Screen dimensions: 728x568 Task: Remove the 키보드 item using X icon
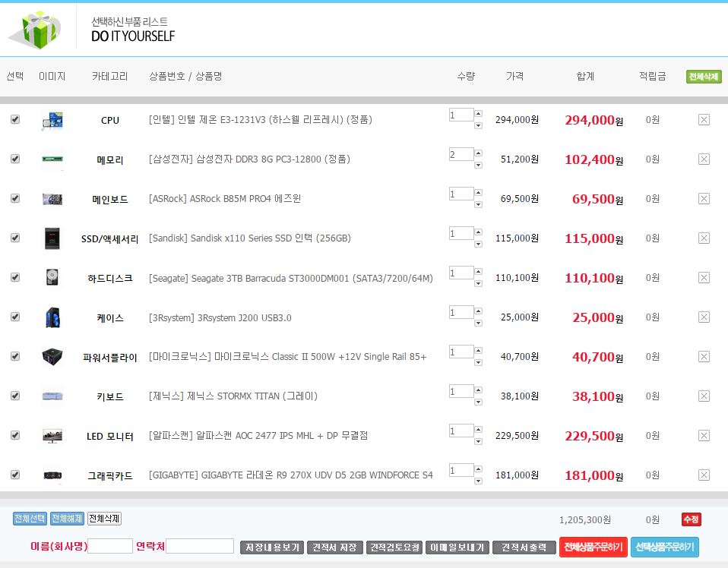pos(703,396)
